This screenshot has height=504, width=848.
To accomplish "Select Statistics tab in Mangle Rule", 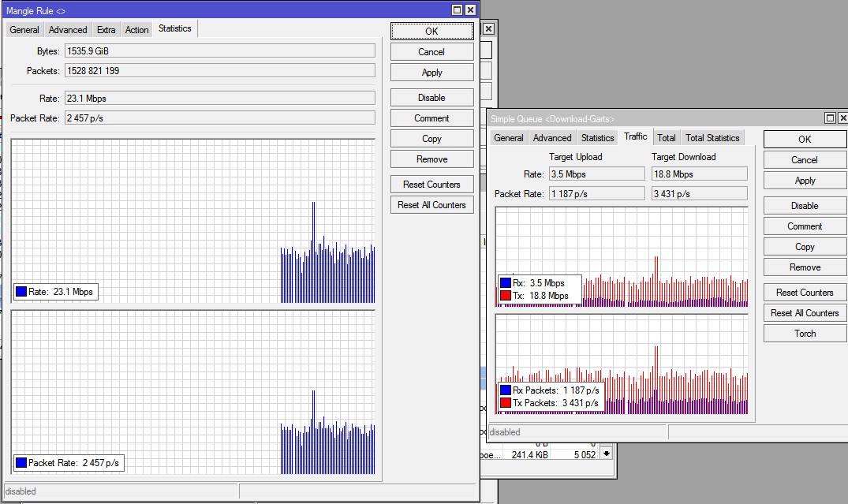I will tap(174, 28).
